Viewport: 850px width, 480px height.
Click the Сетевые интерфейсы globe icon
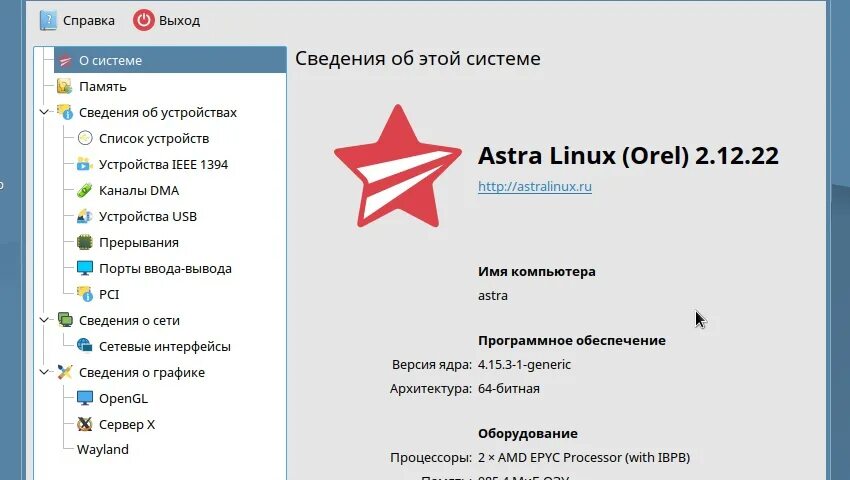(85, 346)
